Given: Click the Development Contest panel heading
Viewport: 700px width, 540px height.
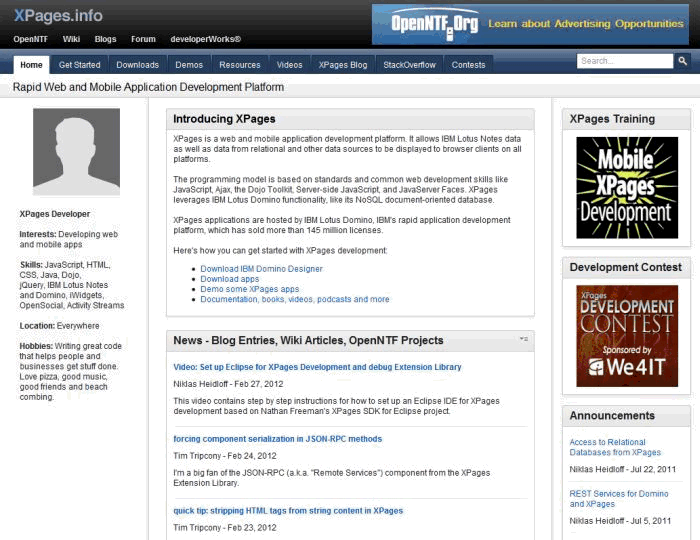Looking at the screenshot, I should (625, 267).
